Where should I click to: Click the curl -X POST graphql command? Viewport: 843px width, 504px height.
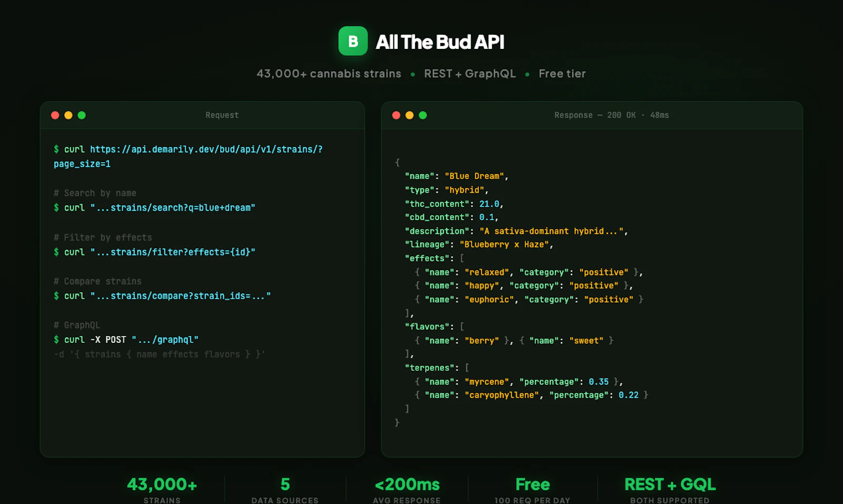click(126, 340)
